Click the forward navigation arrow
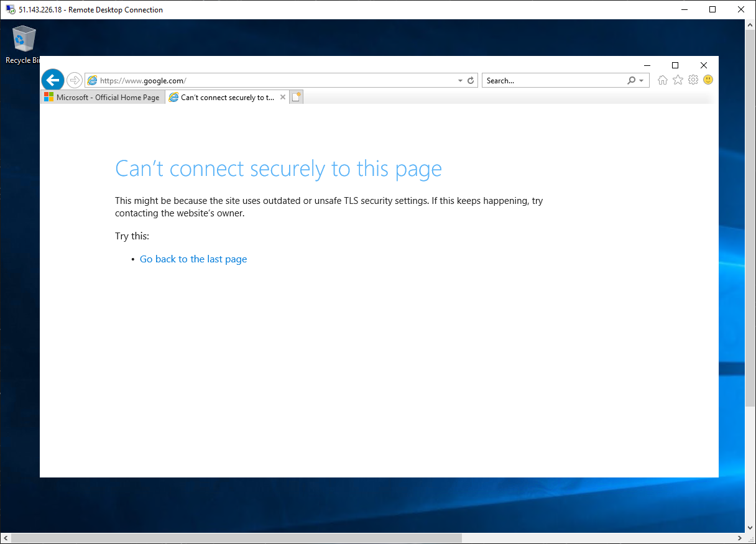The width and height of the screenshot is (756, 544). (74, 80)
